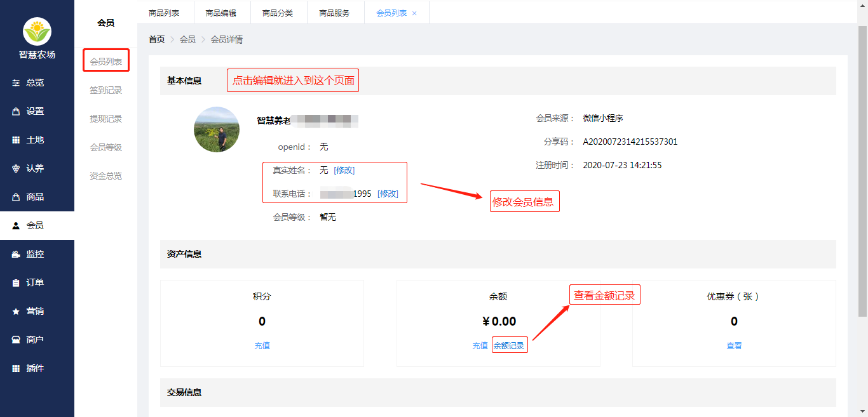Viewport: 868px width, 417px height.
Task: Close the 会员列表 tab
Action: pyautogui.click(x=414, y=13)
